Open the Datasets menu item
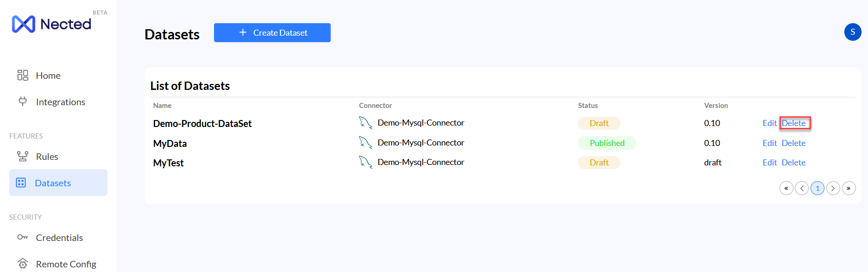 tap(53, 183)
